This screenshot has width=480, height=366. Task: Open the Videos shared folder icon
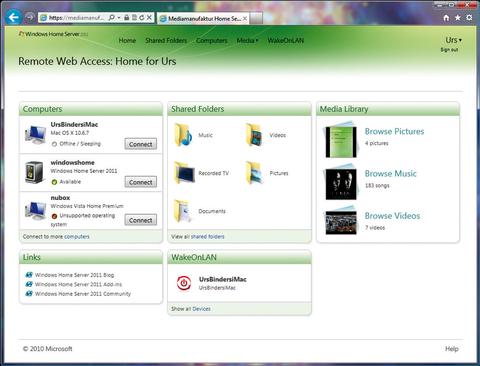[x=254, y=135]
